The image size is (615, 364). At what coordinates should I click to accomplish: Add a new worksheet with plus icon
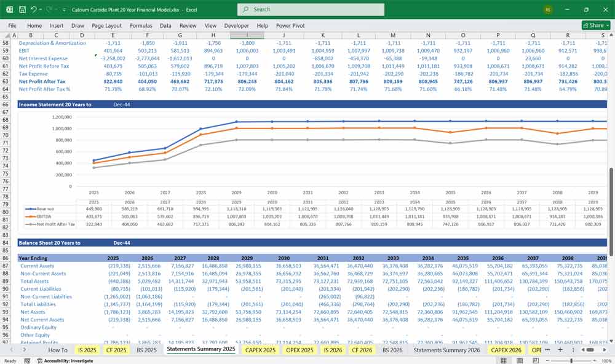[560, 349]
